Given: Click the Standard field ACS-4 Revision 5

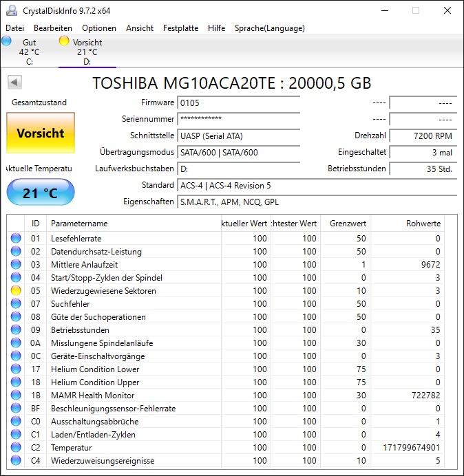Looking at the screenshot, I should click(x=317, y=185).
